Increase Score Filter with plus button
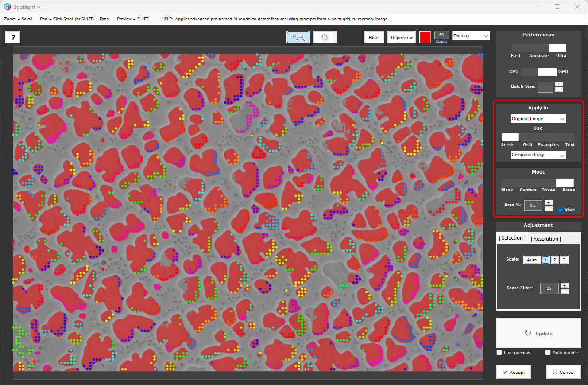 564,285
